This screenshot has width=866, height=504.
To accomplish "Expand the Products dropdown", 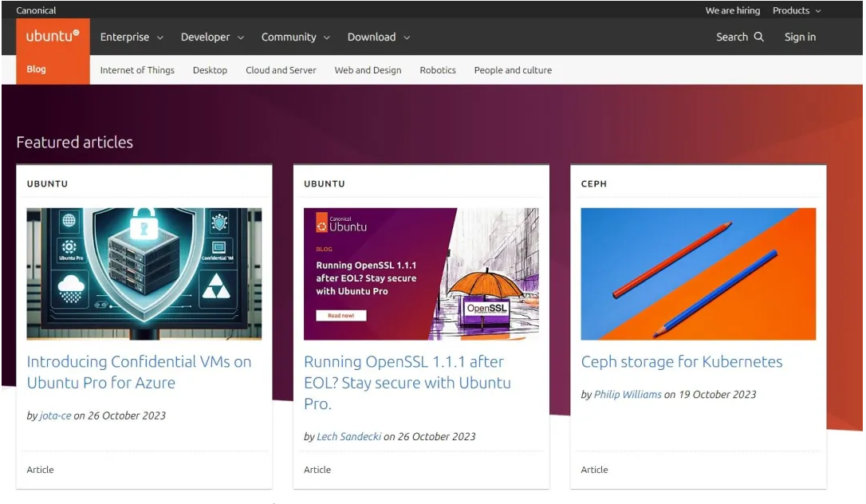I will [794, 10].
